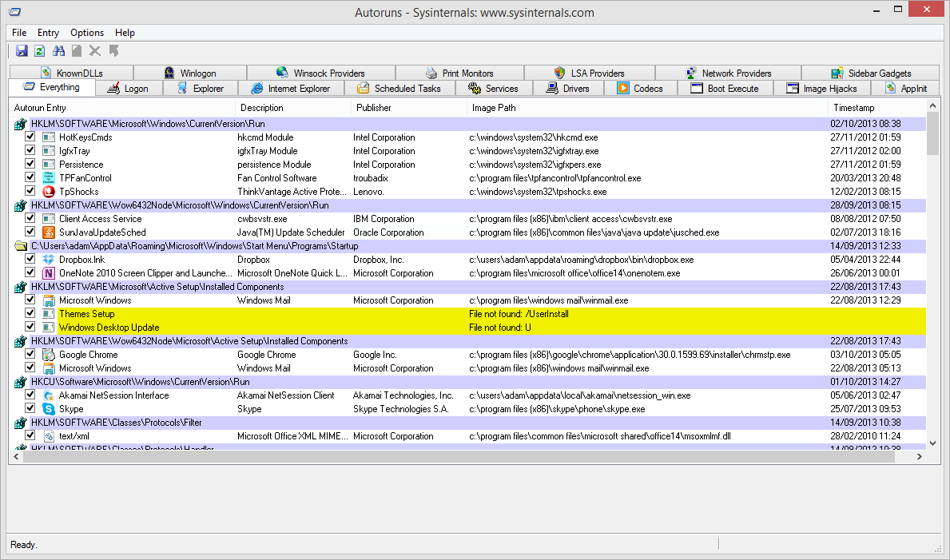Click the Save toolbar icon
The image size is (950, 560).
coord(22,51)
